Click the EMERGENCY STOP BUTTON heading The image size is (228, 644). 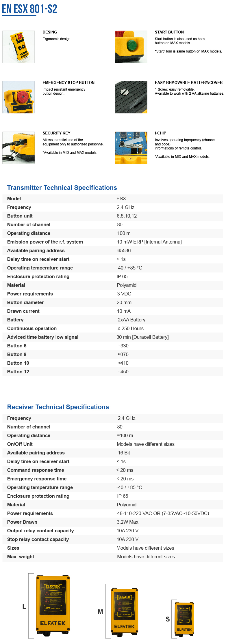pyautogui.click(x=68, y=83)
